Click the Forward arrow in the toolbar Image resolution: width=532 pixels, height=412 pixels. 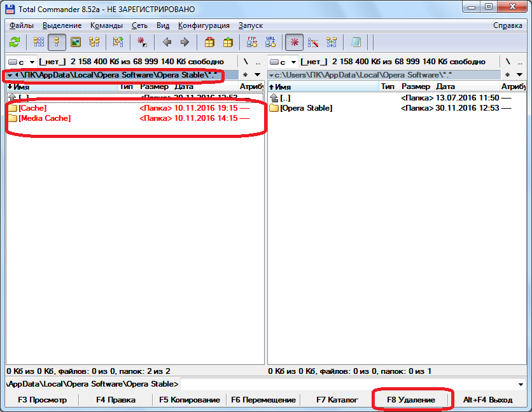click(185, 42)
